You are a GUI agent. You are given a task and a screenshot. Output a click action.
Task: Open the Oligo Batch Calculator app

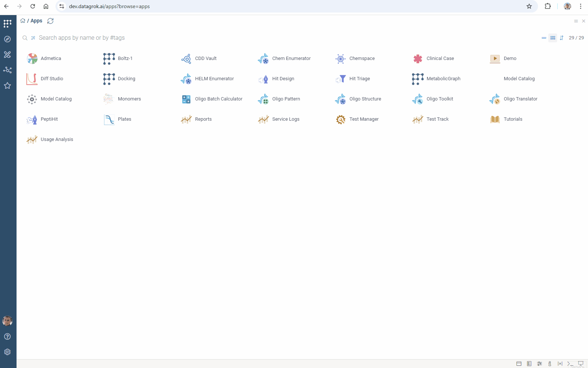pyautogui.click(x=218, y=99)
